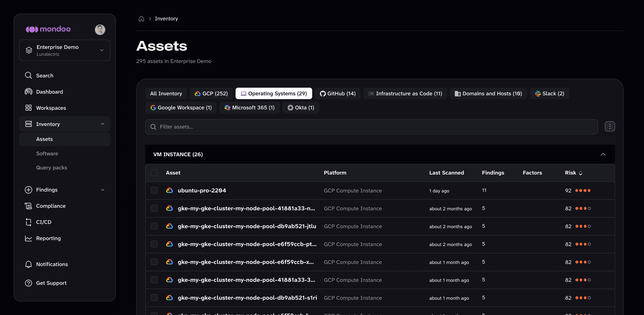Image resolution: width=644 pixels, height=315 pixels.
Task: Focus the Filter assets input field
Action: (371, 127)
